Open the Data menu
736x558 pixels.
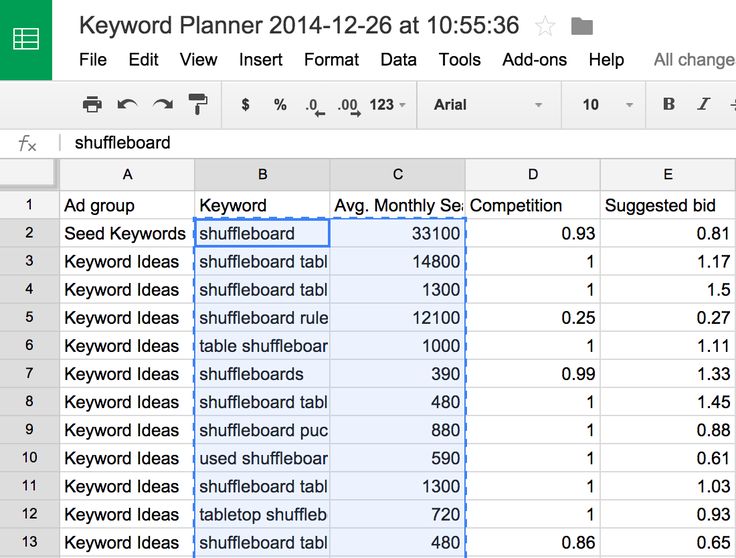tap(399, 60)
